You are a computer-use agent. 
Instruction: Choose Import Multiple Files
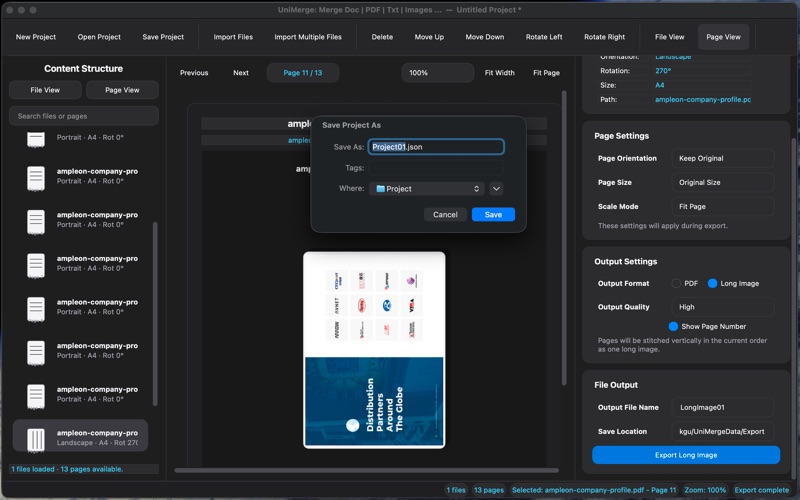click(308, 37)
